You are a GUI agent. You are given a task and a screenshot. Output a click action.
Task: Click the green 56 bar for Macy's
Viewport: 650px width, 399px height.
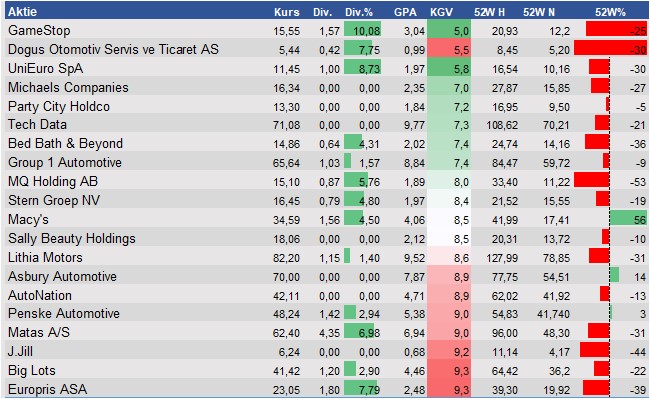[x=628, y=219]
